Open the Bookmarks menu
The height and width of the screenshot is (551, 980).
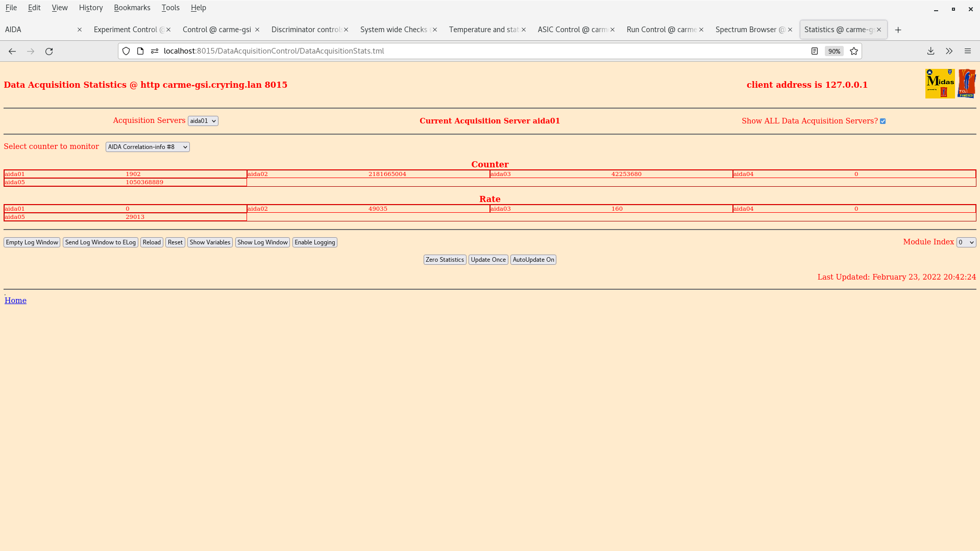(x=132, y=8)
